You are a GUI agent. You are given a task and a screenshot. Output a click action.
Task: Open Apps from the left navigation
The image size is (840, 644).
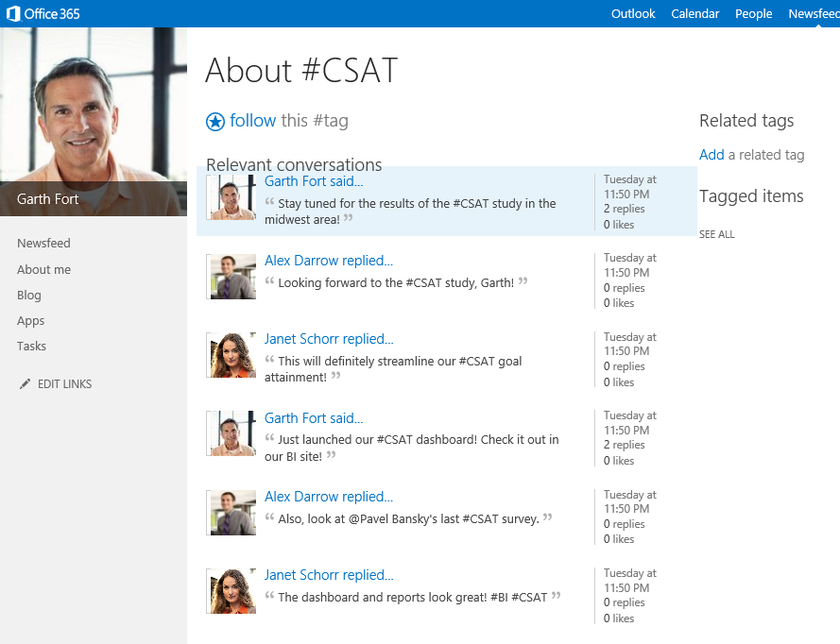point(30,321)
